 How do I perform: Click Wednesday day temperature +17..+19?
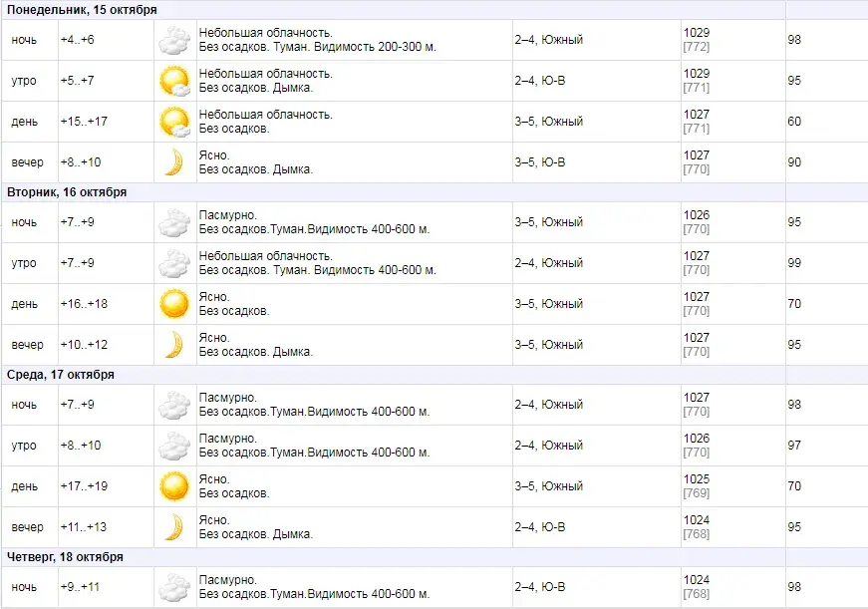[83, 486]
